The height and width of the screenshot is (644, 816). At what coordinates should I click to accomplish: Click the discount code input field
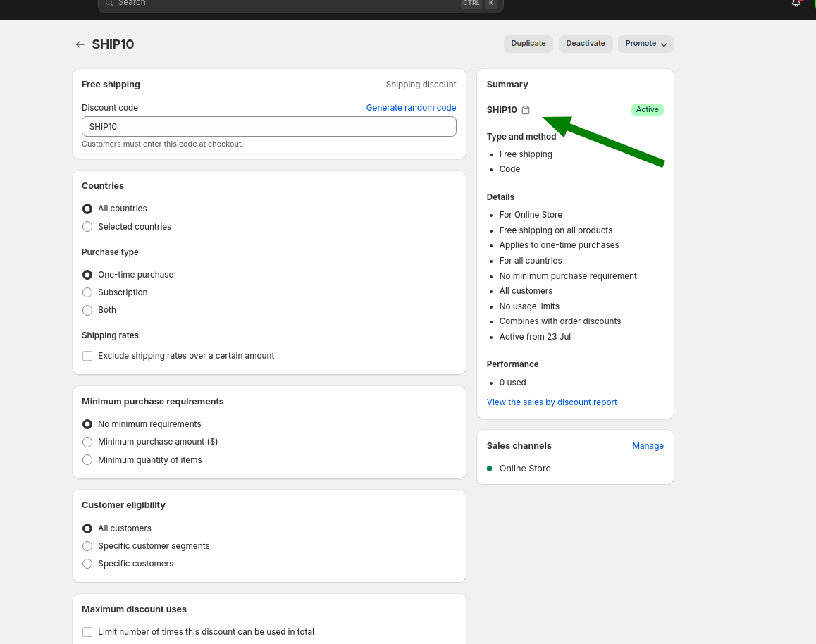click(x=268, y=127)
